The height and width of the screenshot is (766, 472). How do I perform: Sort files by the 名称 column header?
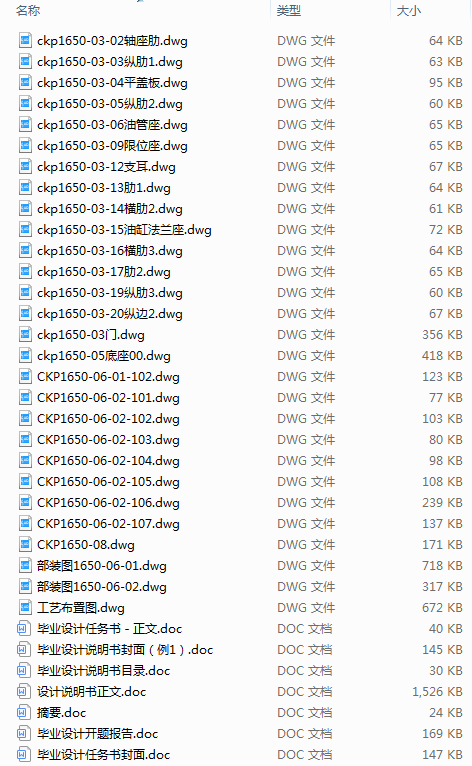point(28,10)
